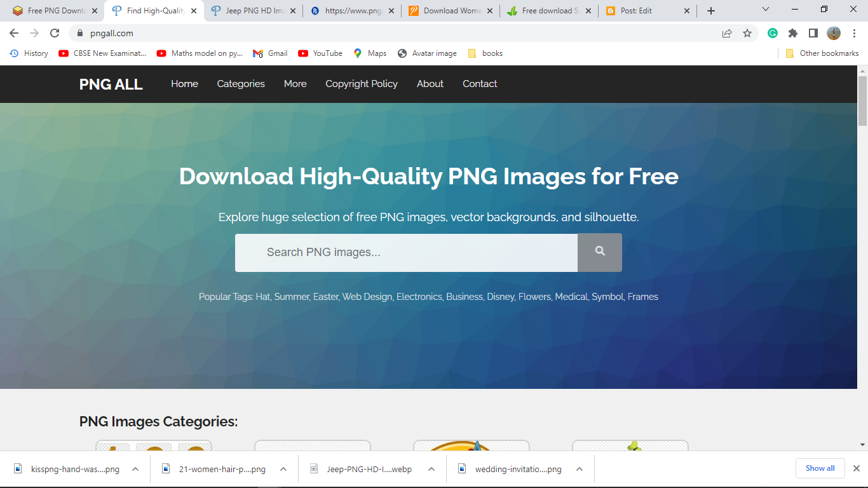The width and height of the screenshot is (868, 488).
Task: Click the browser Forward arrow
Action: click(x=34, y=33)
